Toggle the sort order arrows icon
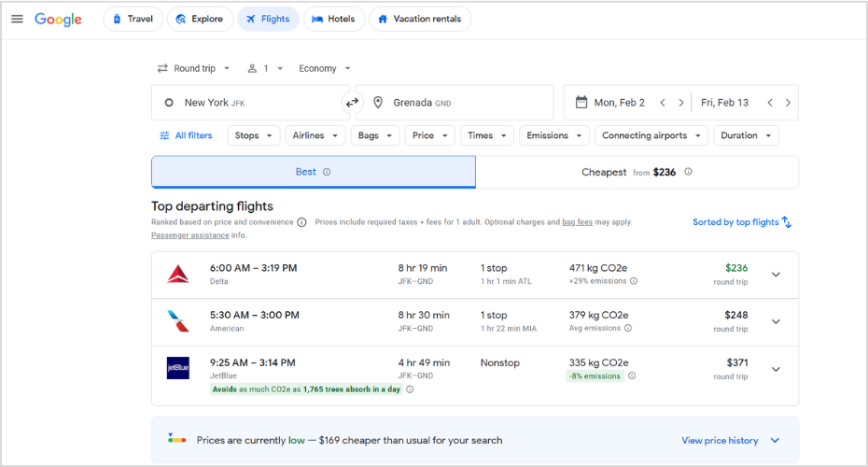The width and height of the screenshot is (868, 467). pos(787,222)
